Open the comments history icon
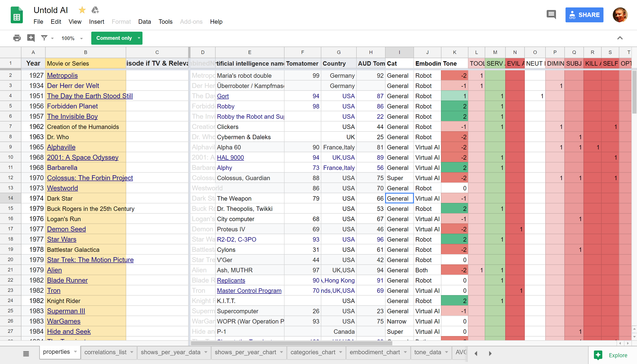The height and width of the screenshot is (364, 637). pos(551,15)
